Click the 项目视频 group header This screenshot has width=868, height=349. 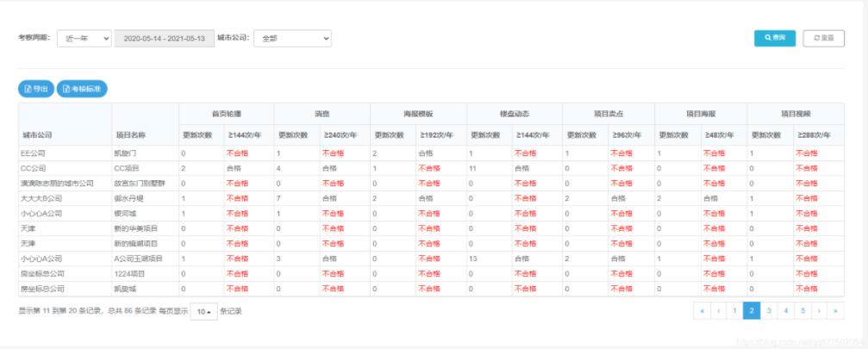(x=796, y=114)
